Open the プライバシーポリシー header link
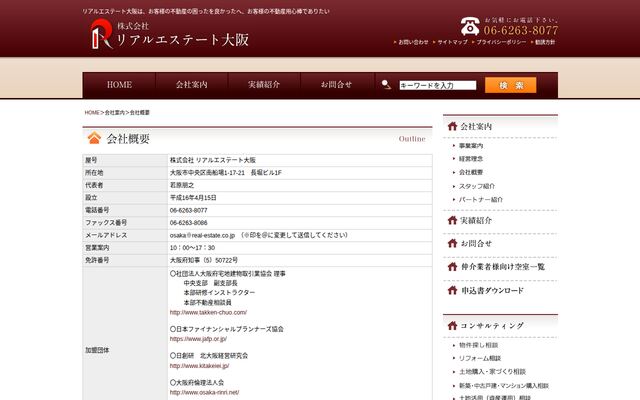The width and height of the screenshot is (640, 400). click(501, 42)
